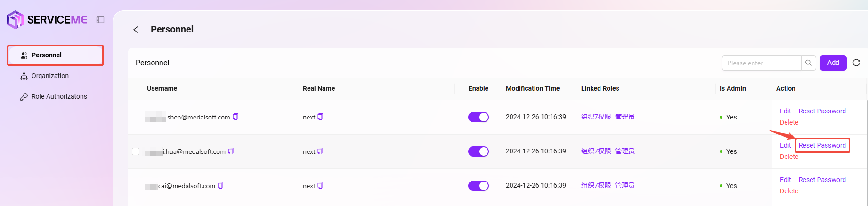Screen dimensions: 868x206
Task: Click the Enable column header
Action: (479, 88)
